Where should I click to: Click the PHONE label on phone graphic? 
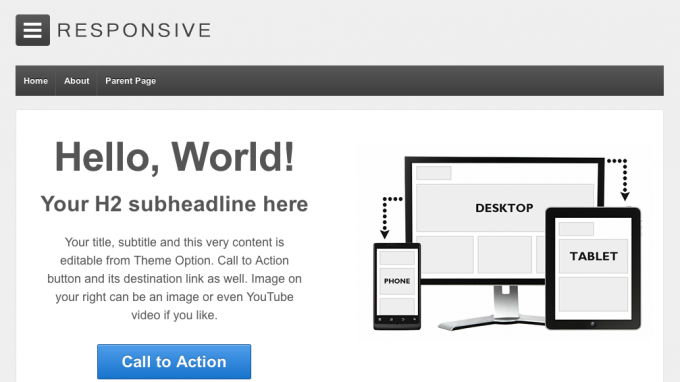click(x=397, y=281)
